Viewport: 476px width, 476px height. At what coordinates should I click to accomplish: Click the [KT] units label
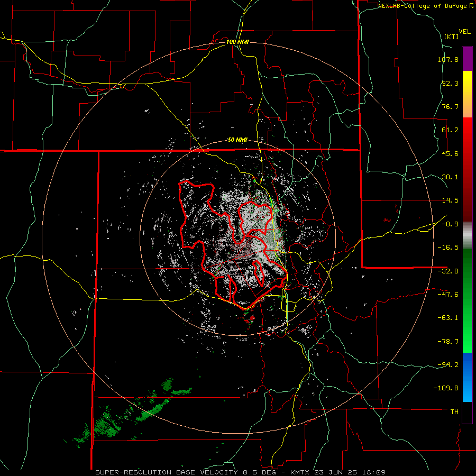[x=451, y=36]
